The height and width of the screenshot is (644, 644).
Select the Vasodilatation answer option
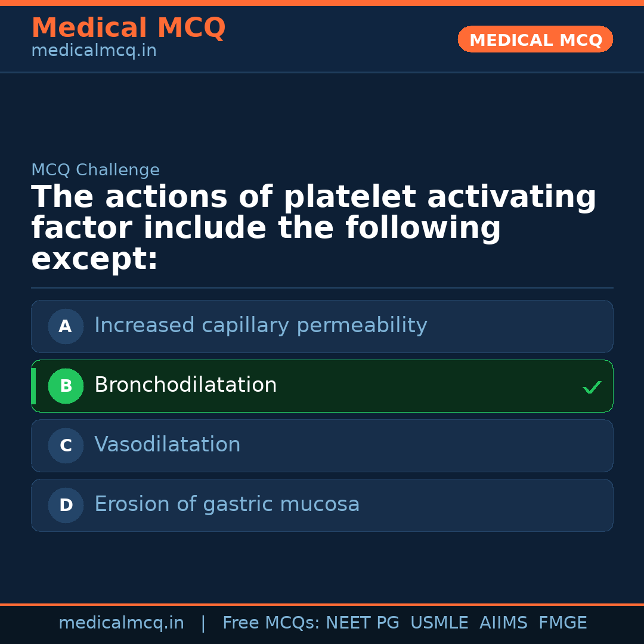tap(322, 445)
